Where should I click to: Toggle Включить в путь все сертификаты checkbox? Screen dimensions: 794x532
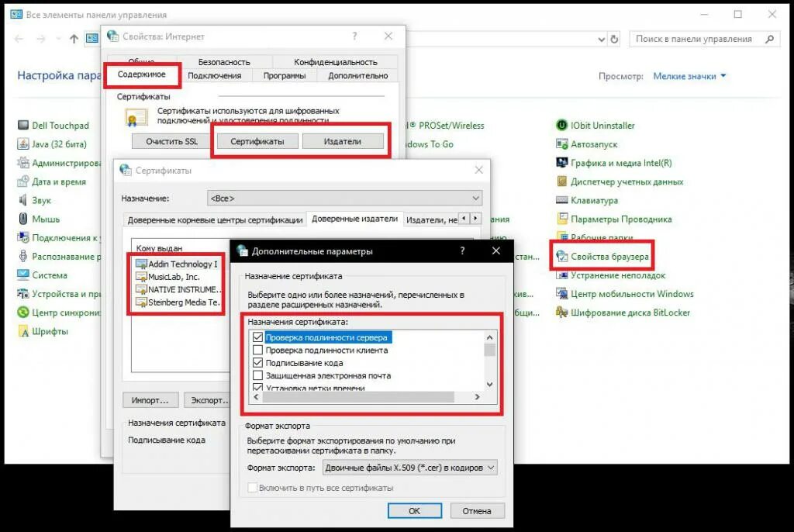(x=252, y=488)
